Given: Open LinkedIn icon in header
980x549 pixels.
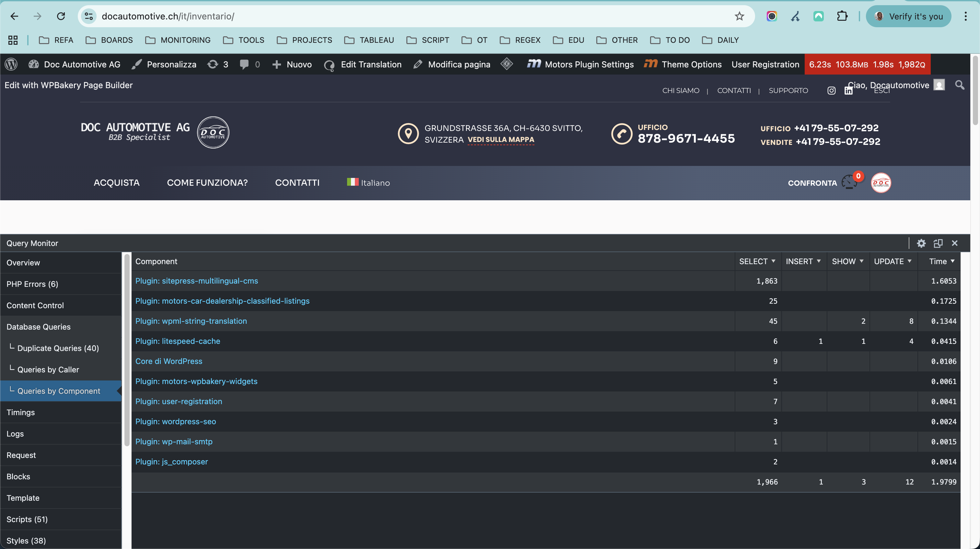Looking at the screenshot, I should click(848, 90).
